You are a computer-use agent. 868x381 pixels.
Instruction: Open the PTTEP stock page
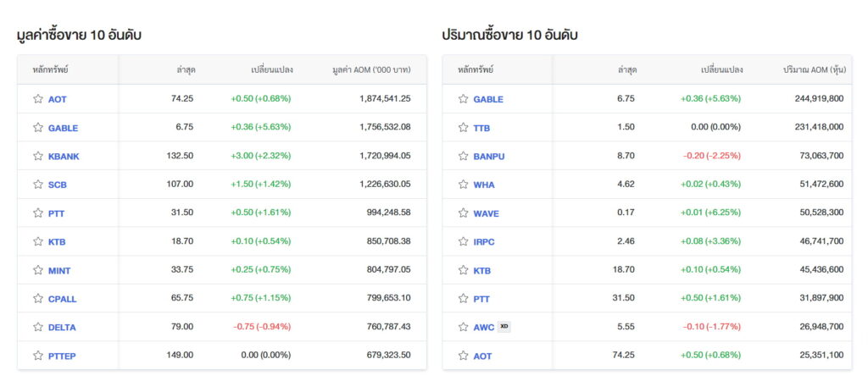tap(62, 356)
